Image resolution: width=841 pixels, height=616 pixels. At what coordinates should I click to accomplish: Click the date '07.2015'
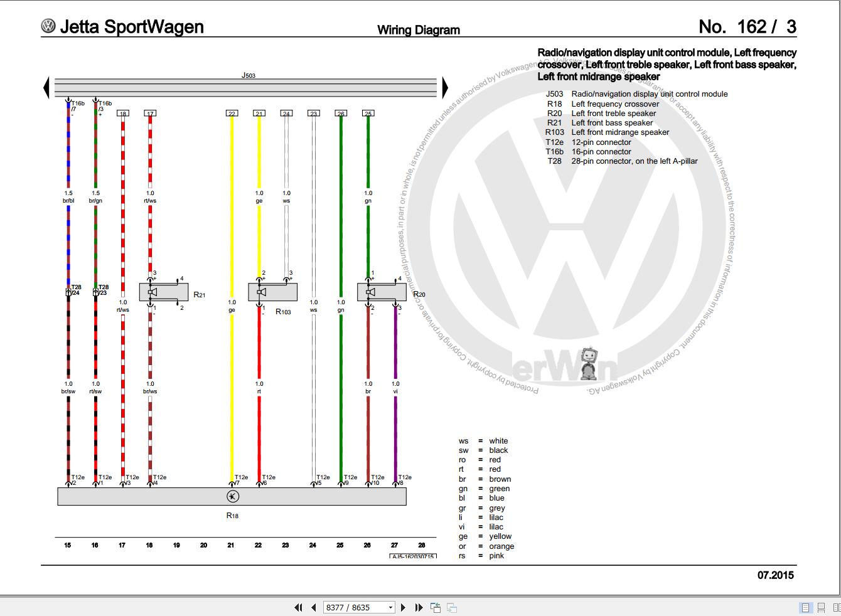[x=776, y=575]
